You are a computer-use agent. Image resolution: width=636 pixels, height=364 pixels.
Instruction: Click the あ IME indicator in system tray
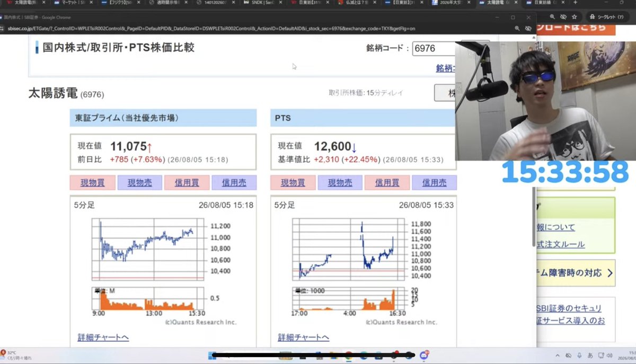(590, 355)
